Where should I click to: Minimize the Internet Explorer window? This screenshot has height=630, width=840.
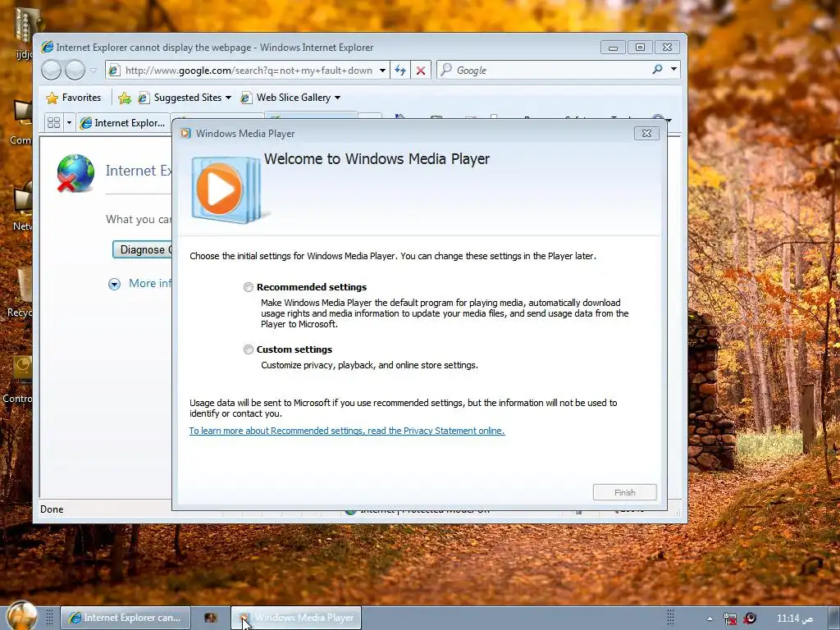pyautogui.click(x=613, y=47)
